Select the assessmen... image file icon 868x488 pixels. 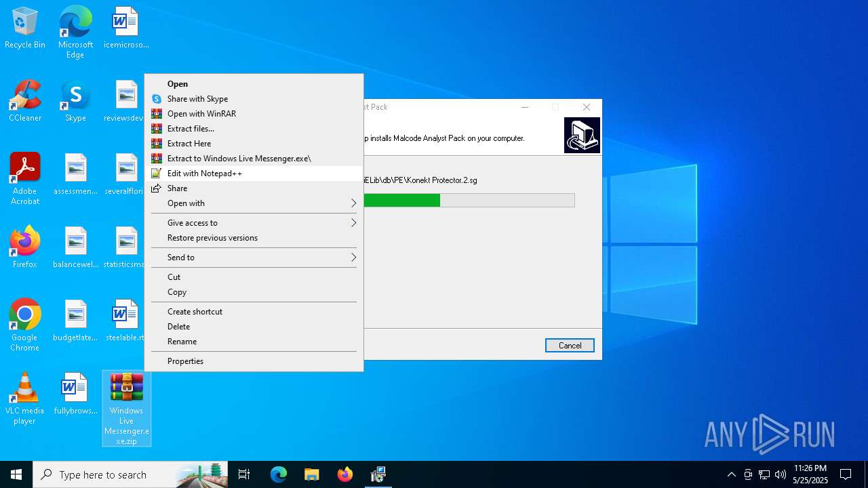(x=75, y=174)
